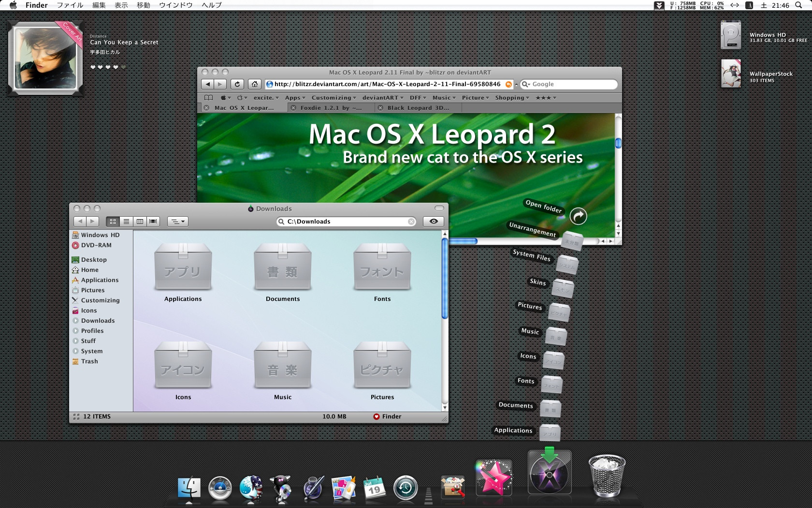Open the Applications folder icon in Downloads window

183,267
